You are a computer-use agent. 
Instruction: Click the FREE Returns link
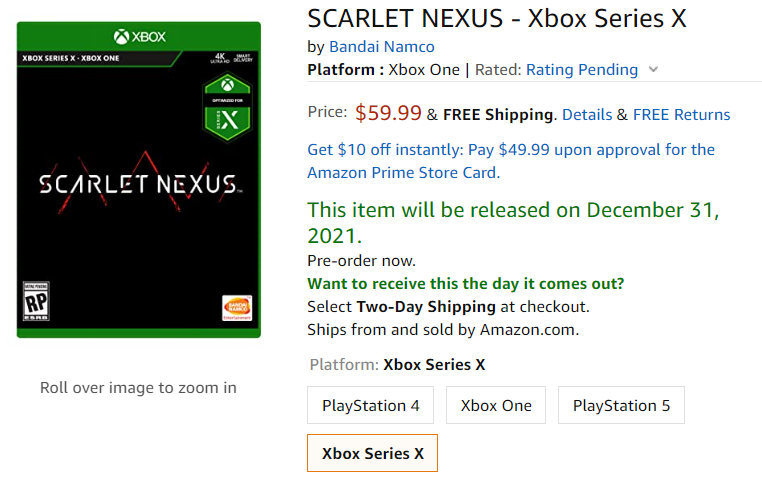(x=681, y=115)
